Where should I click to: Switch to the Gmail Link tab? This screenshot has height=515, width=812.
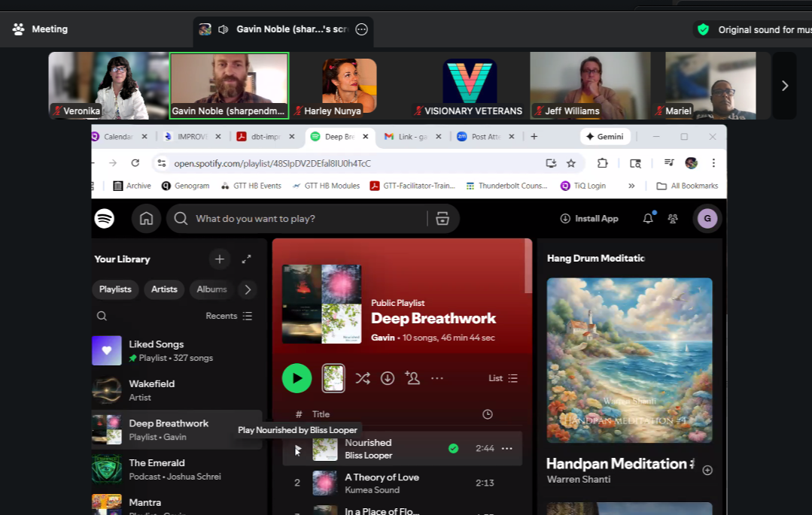click(412, 137)
